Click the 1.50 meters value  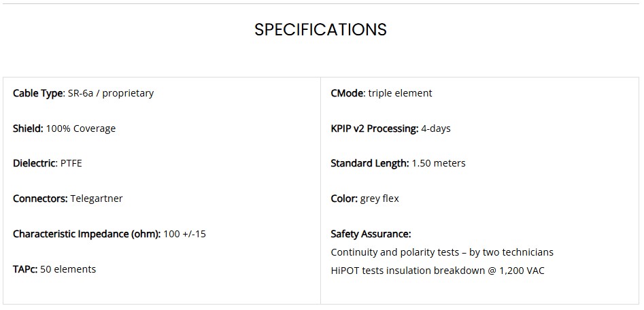click(439, 163)
